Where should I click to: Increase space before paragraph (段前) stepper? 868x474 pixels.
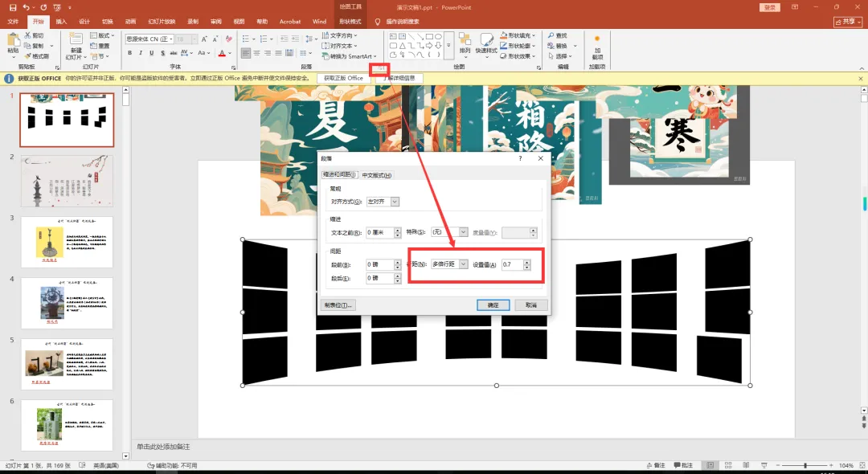[x=398, y=262]
